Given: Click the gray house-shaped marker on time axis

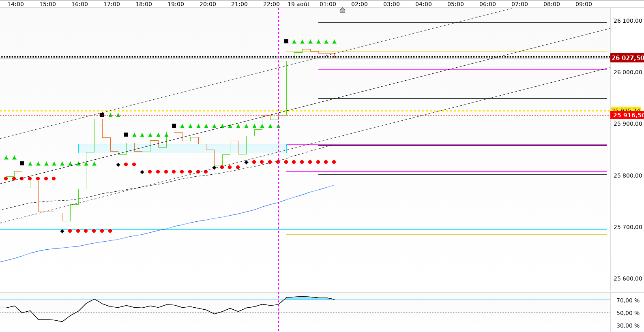Looking at the screenshot, I should [x=342, y=10].
